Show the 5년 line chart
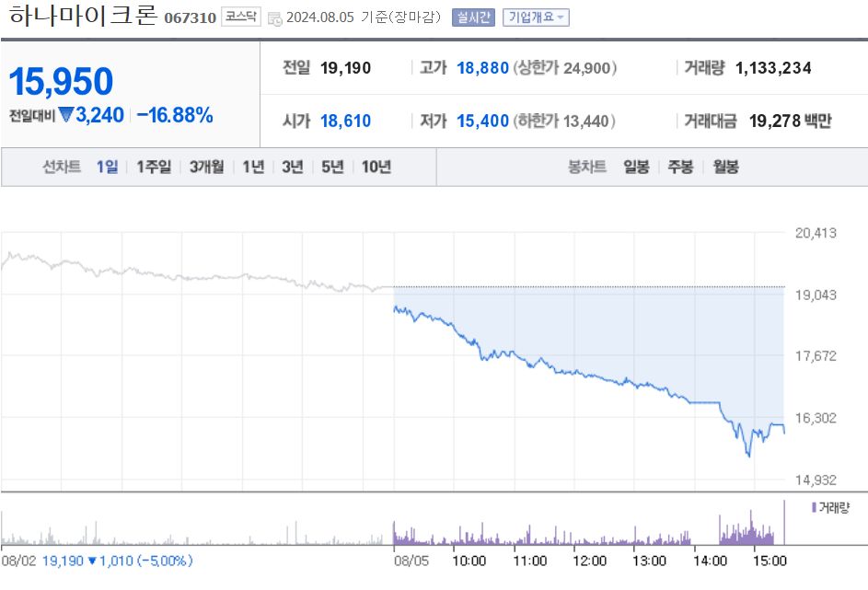The width and height of the screenshot is (868, 590). (332, 167)
